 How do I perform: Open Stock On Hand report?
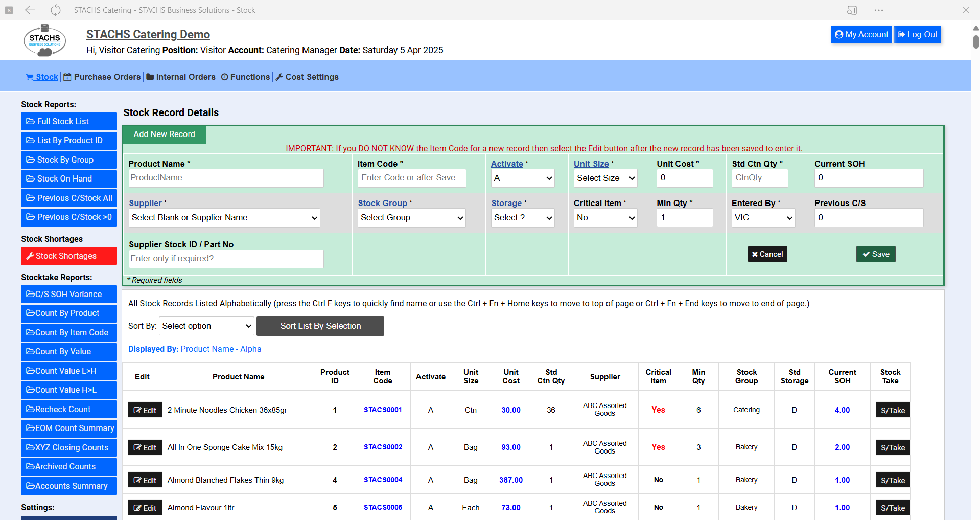tap(69, 178)
